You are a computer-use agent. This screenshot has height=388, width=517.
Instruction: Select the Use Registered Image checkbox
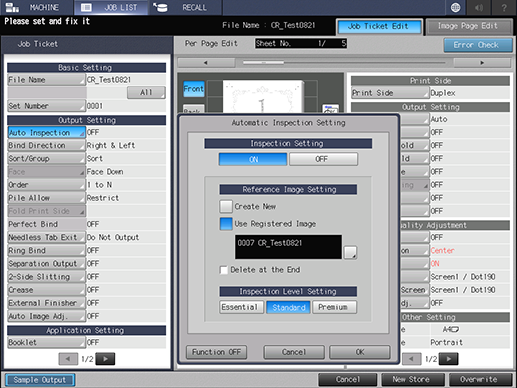tap(226, 224)
